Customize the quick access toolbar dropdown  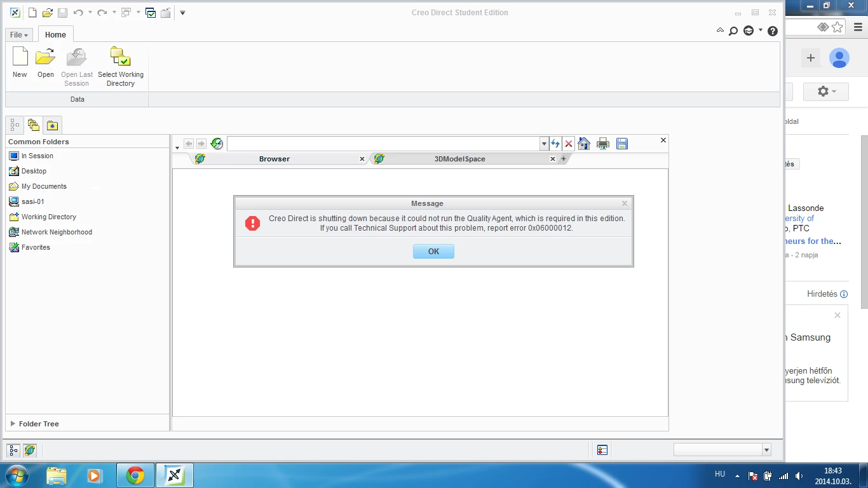[x=182, y=13]
